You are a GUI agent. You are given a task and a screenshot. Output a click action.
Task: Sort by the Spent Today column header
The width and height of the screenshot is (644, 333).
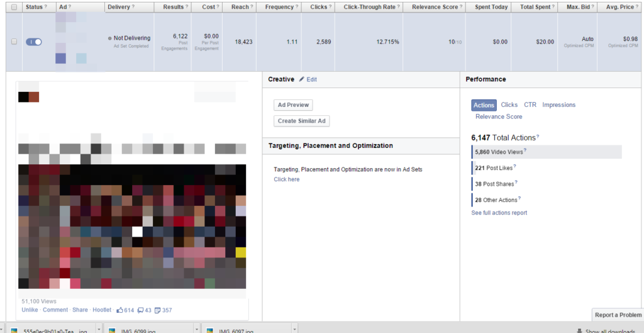coord(491,7)
